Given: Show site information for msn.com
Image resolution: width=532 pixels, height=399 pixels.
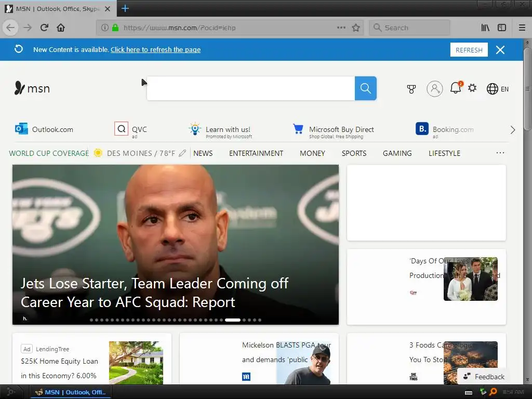Looking at the screenshot, I should point(105,28).
